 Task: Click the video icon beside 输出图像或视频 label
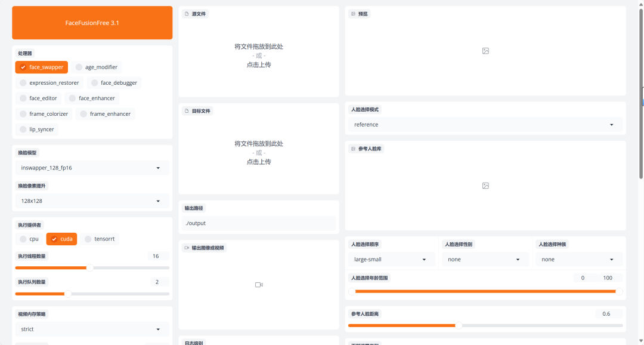click(187, 248)
